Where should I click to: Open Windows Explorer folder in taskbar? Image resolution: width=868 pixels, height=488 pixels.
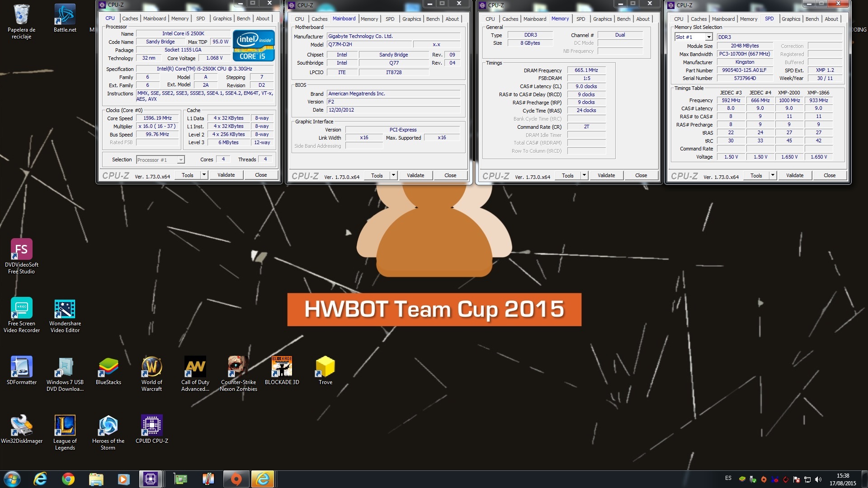[x=96, y=479]
